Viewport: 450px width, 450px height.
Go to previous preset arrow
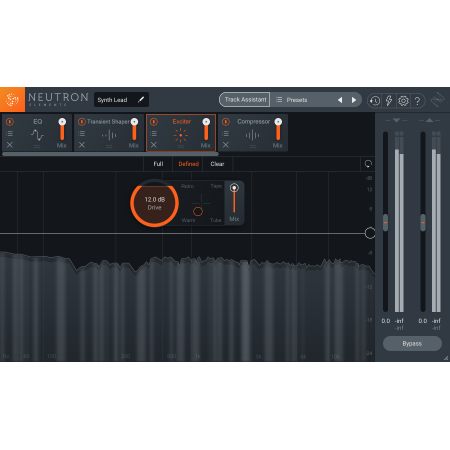point(340,100)
